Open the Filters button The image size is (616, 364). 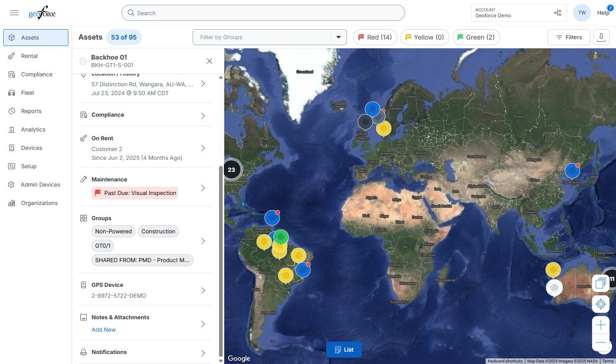(569, 37)
